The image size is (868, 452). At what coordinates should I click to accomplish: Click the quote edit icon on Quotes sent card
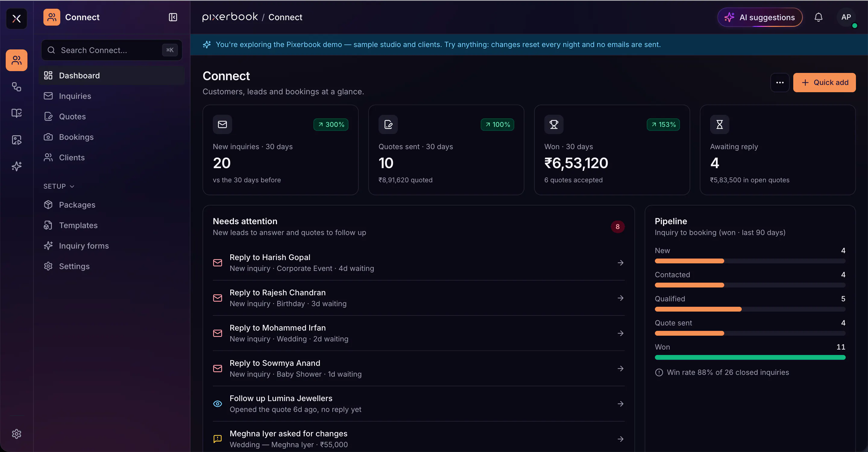point(388,125)
